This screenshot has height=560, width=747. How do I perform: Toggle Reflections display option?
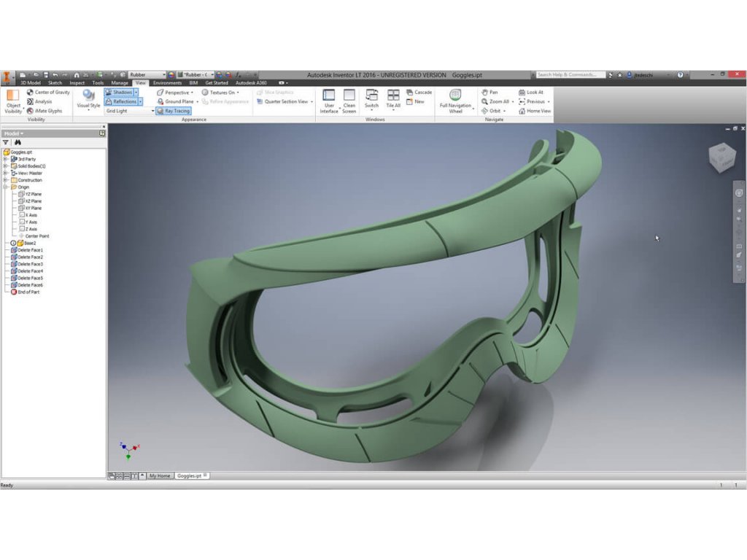pos(121,102)
